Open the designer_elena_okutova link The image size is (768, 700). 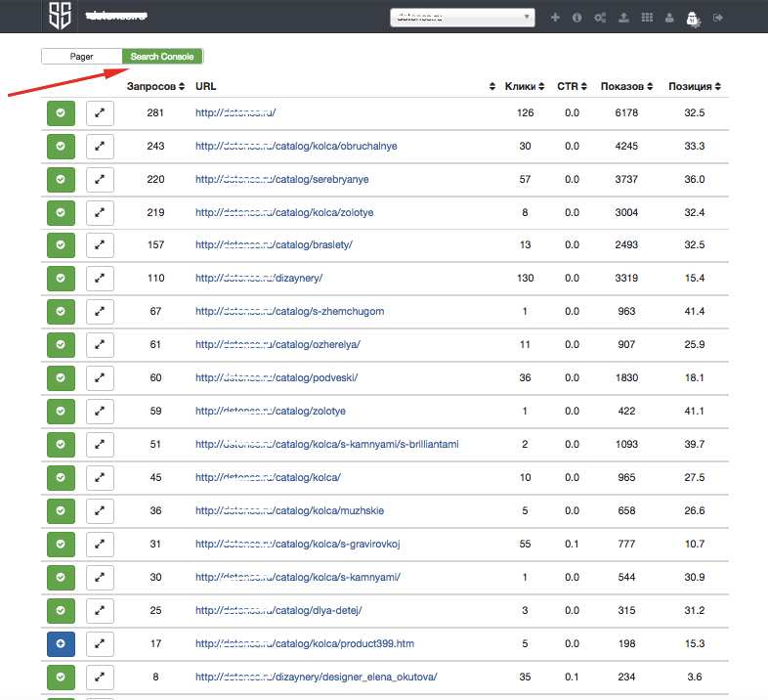pyautogui.click(x=317, y=677)
